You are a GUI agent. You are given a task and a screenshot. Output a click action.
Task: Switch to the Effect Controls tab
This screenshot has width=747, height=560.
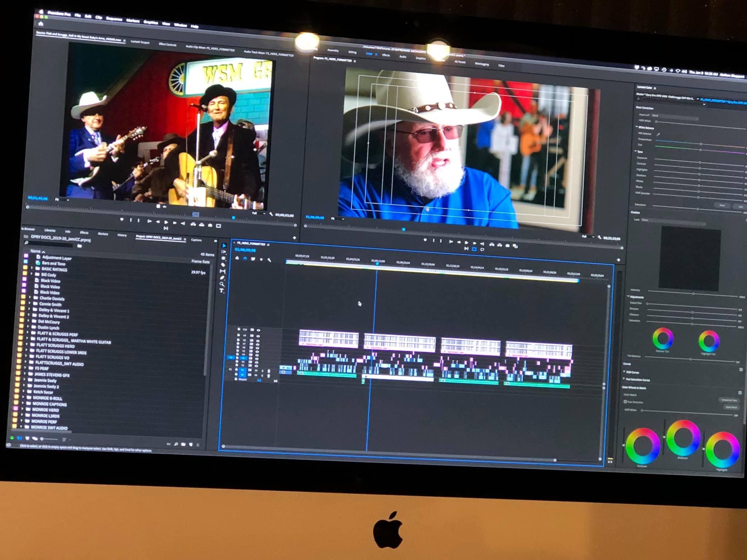click(x=167, y=44)
